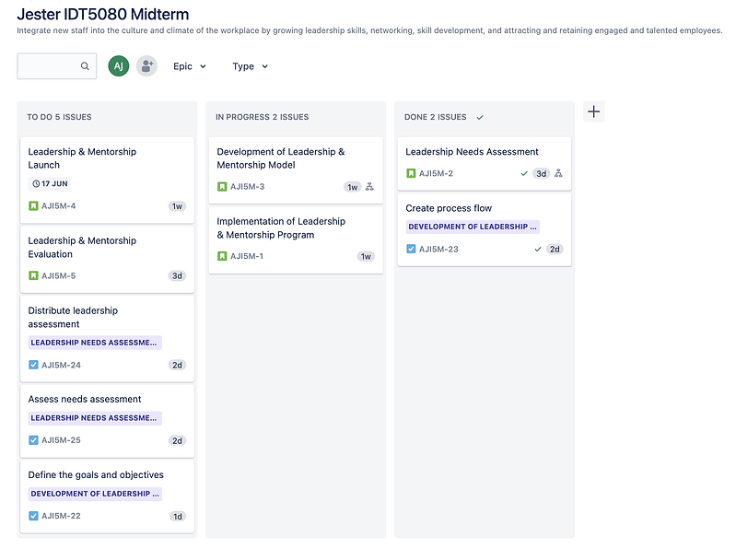Image resolution: width=736 pixels, height=560 pixels.
Task: Click child issues icon on AJI5M-2 card
Action: click(558, 173)
